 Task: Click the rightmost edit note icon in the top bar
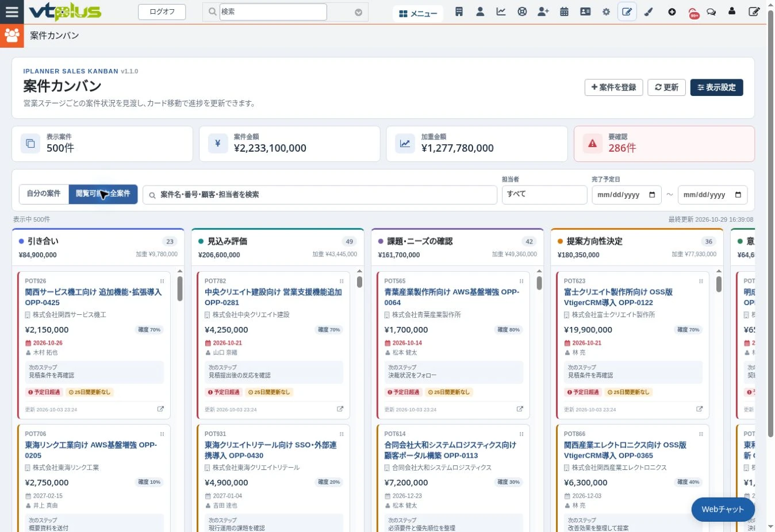point(754,11)
